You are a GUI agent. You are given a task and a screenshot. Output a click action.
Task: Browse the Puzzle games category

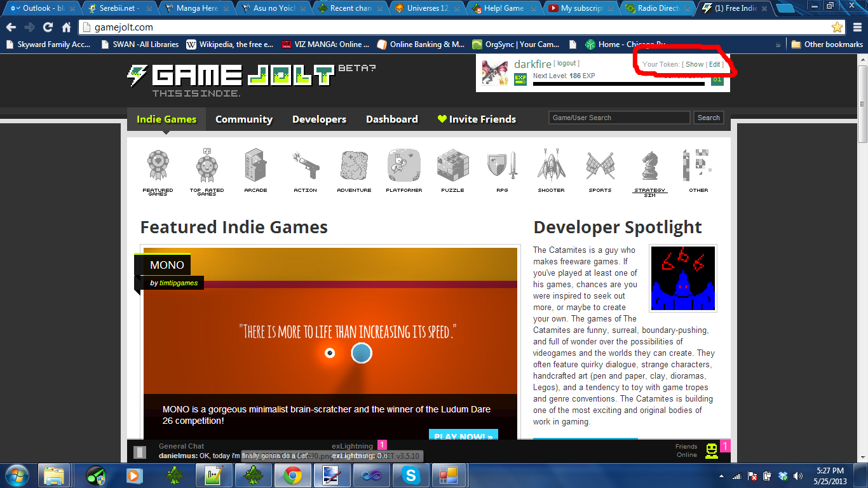[x=453, y=171]
